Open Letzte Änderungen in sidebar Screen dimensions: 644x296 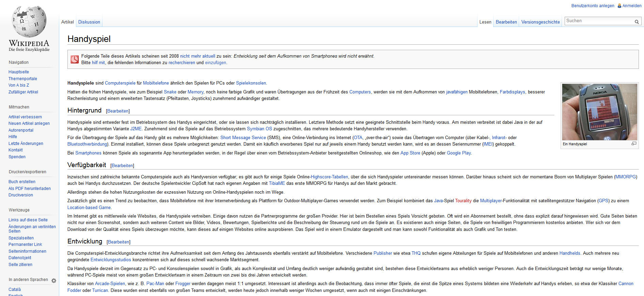(26, 144)
